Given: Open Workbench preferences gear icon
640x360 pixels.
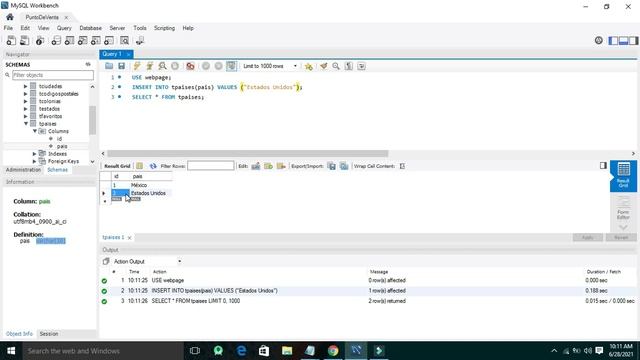Looking at the screenshot, I should click(x=598, y=40).
